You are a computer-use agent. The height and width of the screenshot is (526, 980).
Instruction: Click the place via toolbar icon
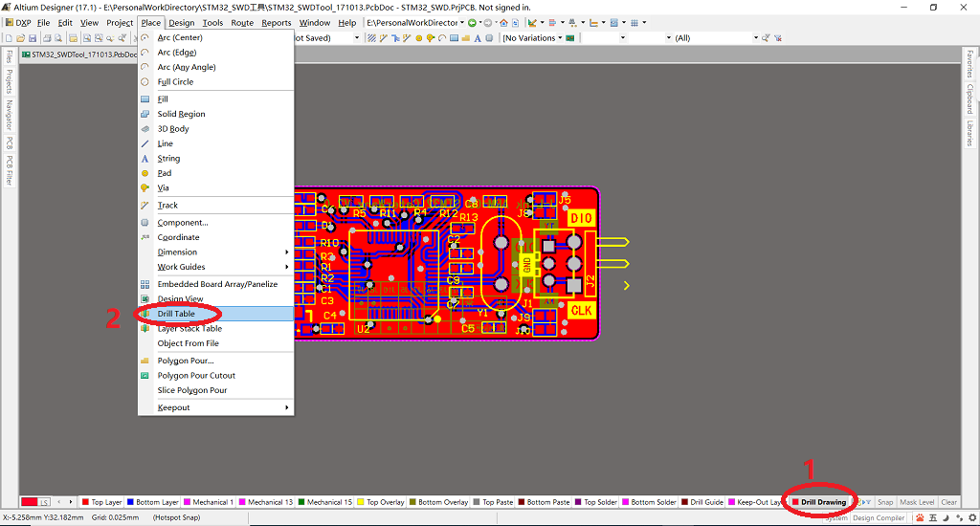(430, 38)
